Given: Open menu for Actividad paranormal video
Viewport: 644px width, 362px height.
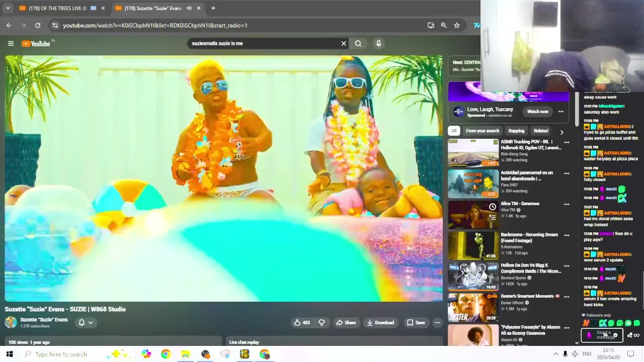Looking at the screenshot, I should coord(567,173).
